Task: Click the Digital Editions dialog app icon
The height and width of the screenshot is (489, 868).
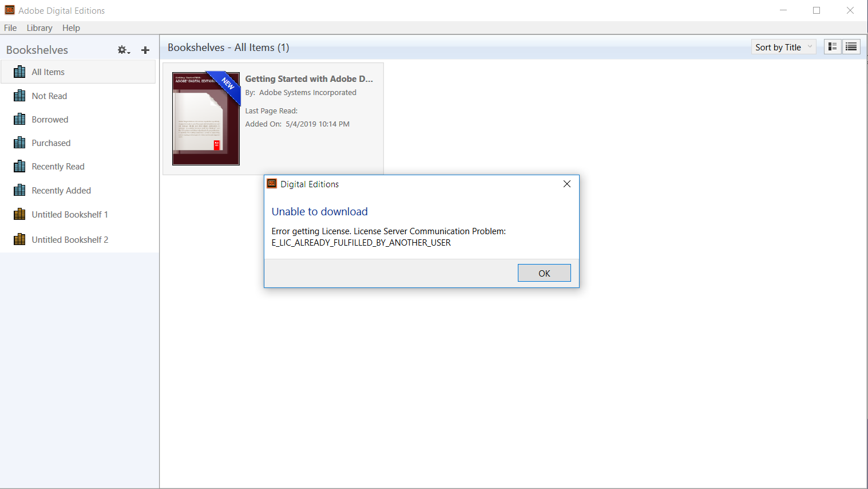Action: tap(272, 184)
